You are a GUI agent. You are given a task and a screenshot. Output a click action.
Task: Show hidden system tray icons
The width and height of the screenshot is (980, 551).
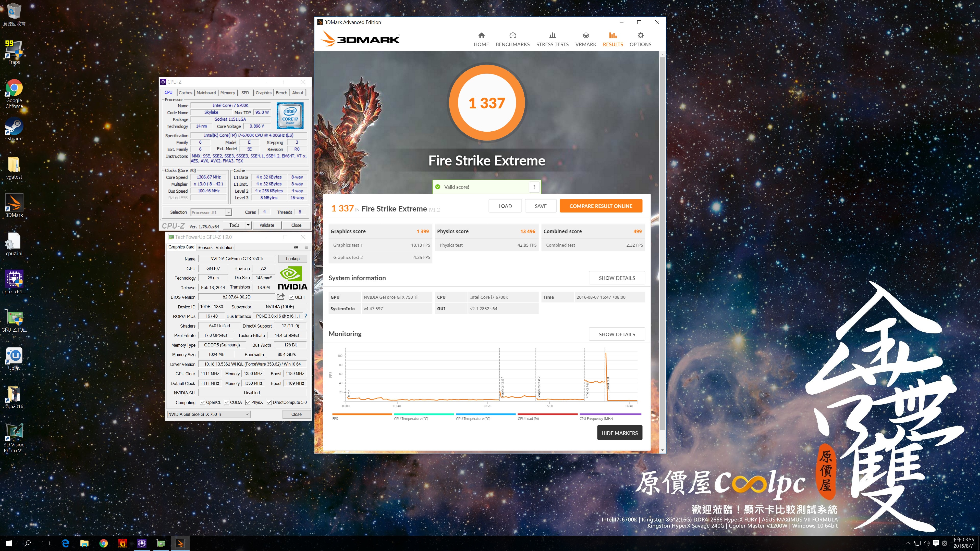908,543
